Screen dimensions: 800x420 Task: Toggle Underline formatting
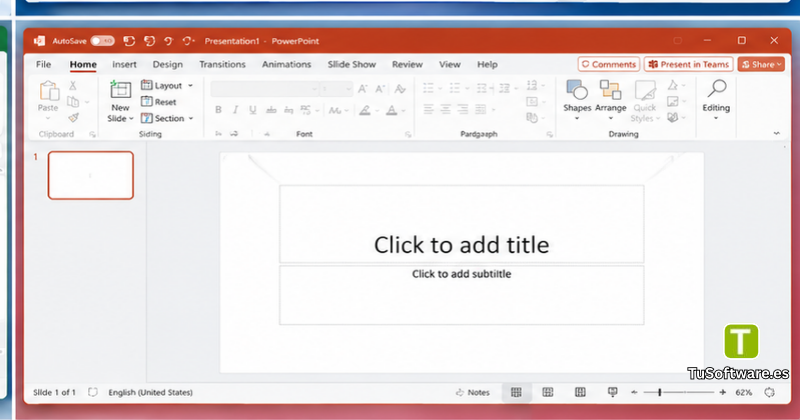[253, 110]
